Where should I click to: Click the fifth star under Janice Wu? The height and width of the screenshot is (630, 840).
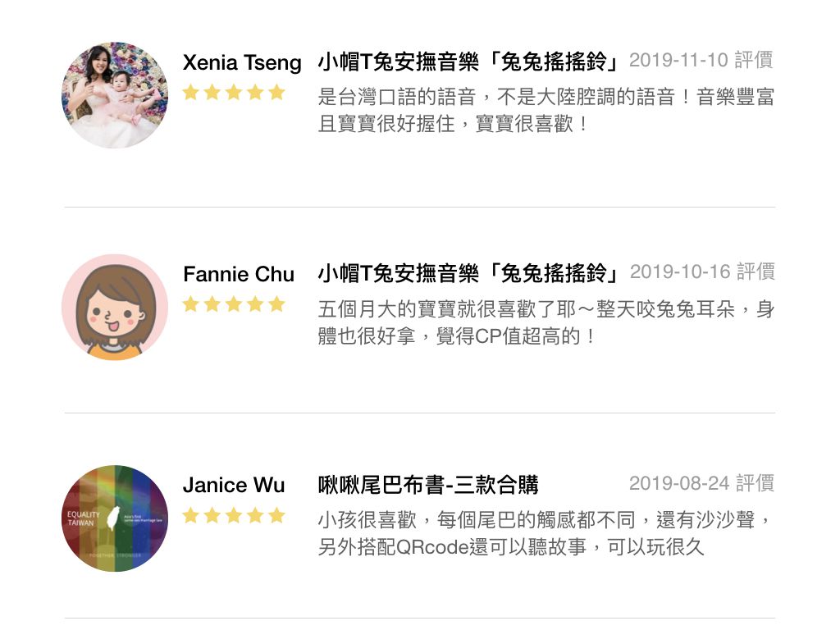(276, 515)
